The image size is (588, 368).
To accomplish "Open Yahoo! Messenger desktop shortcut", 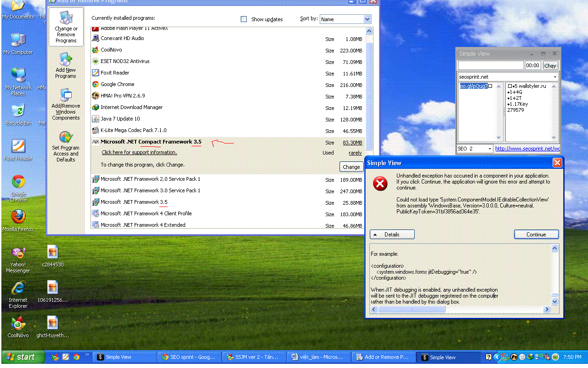I will [x=18, y=260].
